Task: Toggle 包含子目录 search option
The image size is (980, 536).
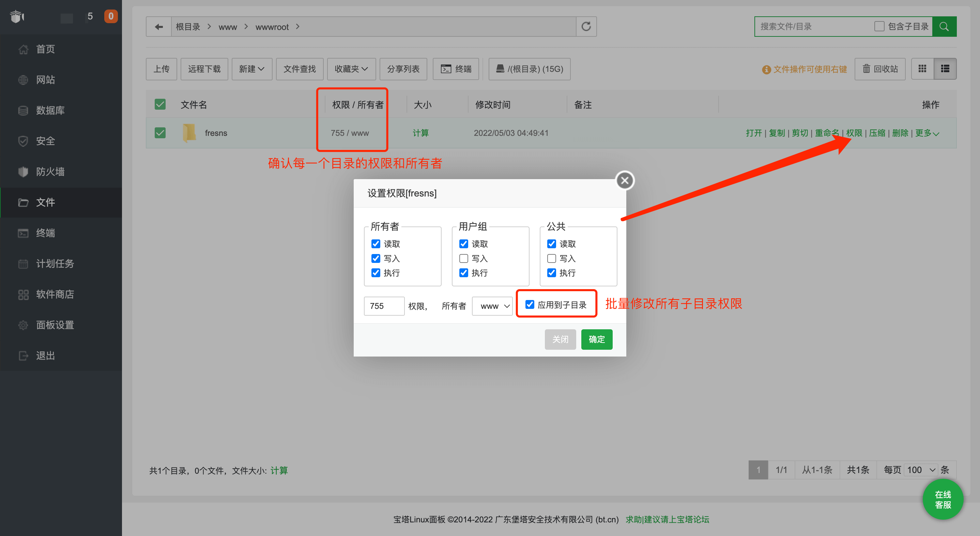Action: point(879,27)
